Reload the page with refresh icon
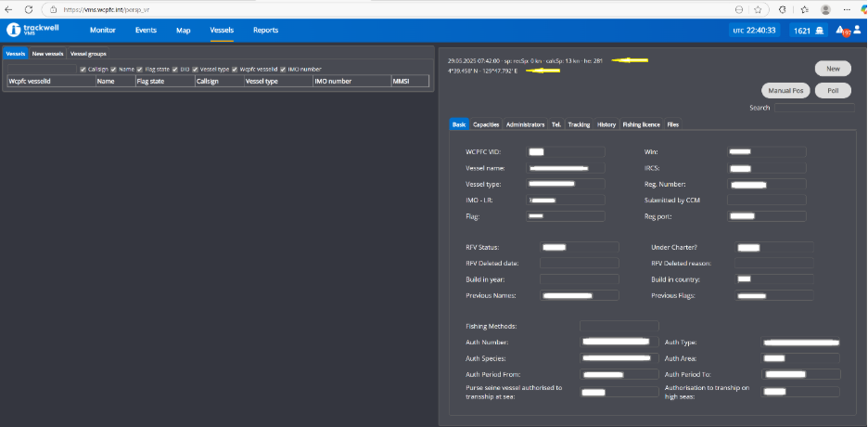 [29, 9]
